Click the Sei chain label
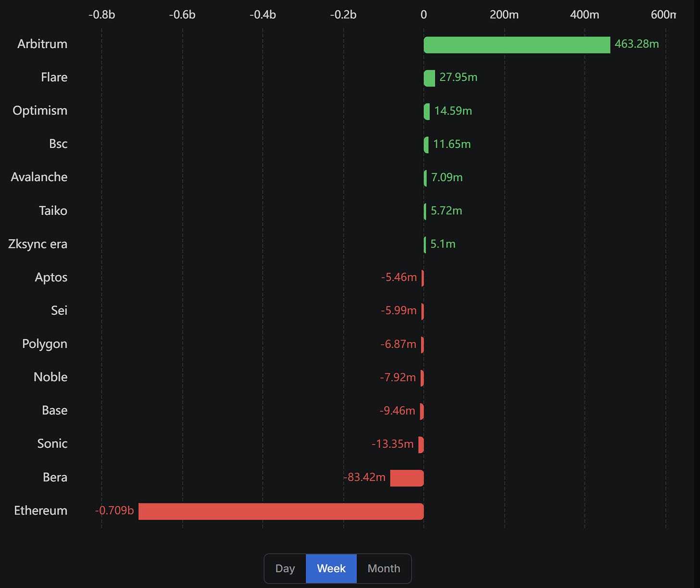Image resolution: width=700 pixels, height=588 pixels. [x=59, y=310]
